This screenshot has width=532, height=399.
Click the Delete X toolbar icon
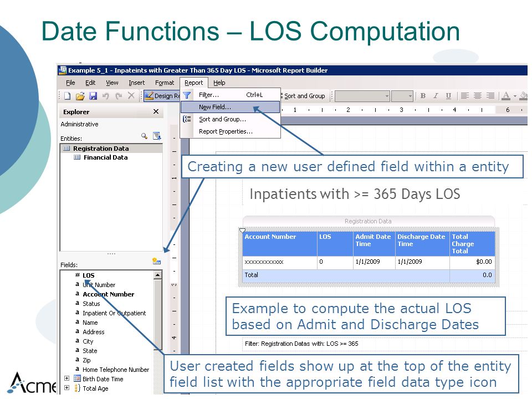tap(131, 96)
